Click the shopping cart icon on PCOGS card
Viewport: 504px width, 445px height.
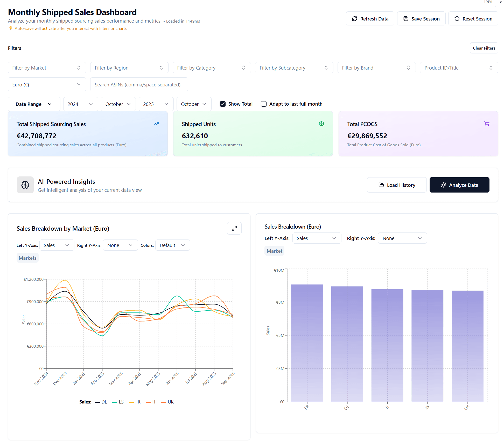point(487,124)
